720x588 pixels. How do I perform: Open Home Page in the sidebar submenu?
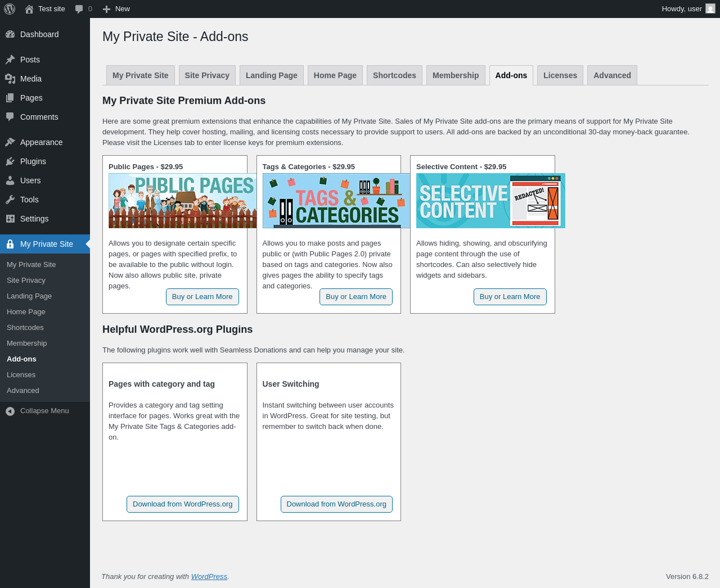[26, 312]
